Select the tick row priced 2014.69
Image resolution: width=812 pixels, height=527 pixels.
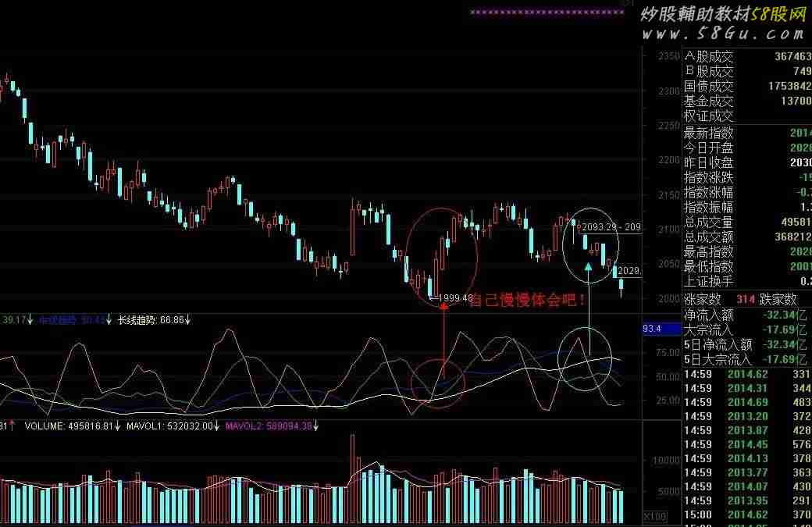coord(748,402)
